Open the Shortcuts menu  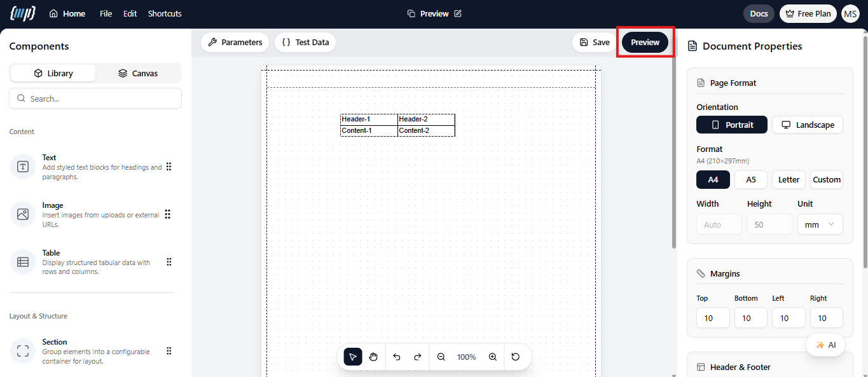tap(165, 13)
